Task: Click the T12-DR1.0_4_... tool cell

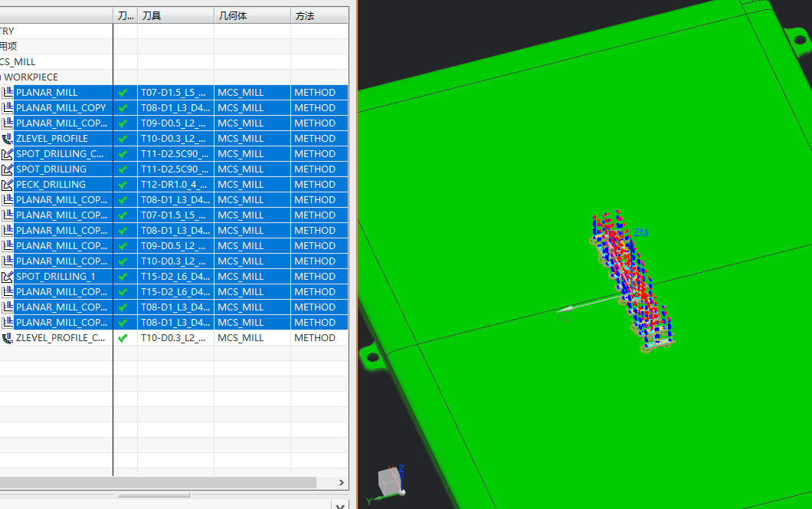Action: click(x=175, y=185)
